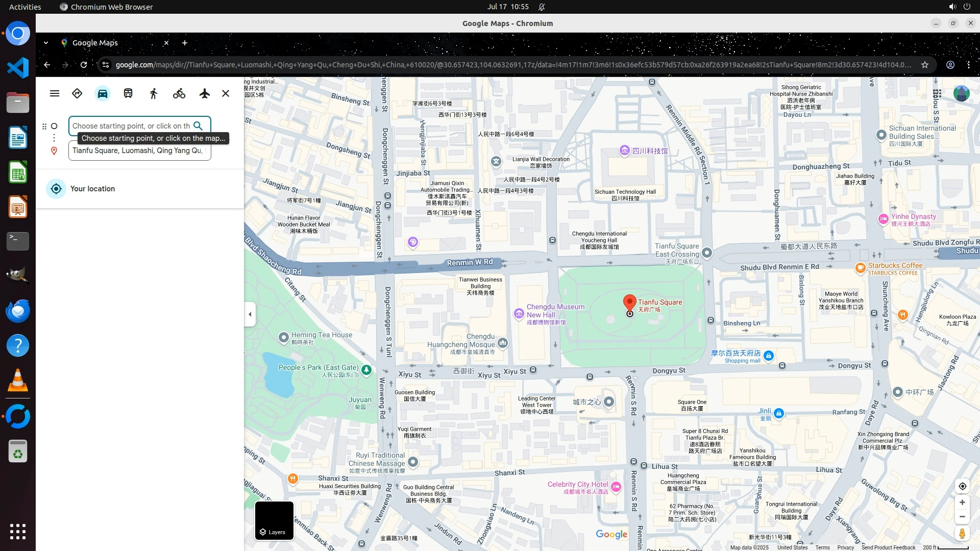Zoom out on the map

click(962, 517)
